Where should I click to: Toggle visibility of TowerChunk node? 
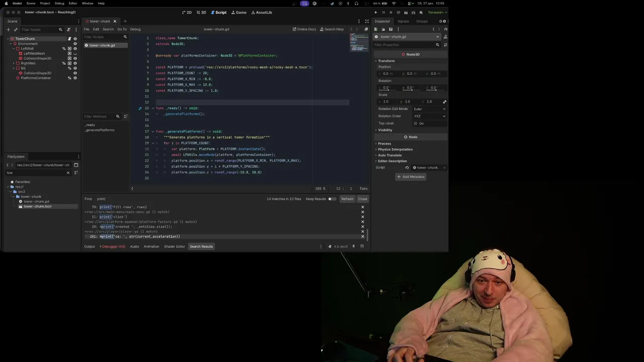coord(75,39)
